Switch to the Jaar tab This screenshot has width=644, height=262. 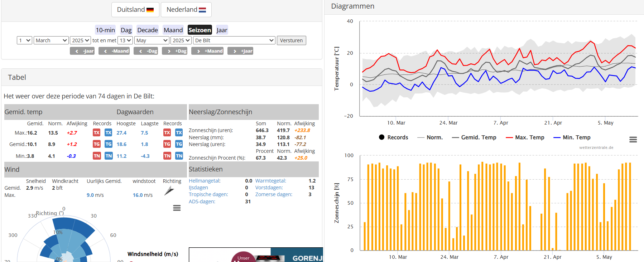point(222,30)
